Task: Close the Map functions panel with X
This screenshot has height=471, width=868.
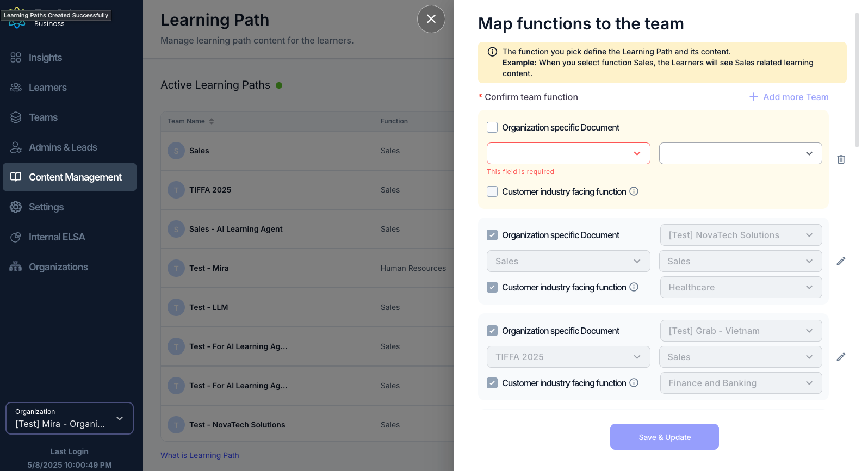Action: [431, 19]
